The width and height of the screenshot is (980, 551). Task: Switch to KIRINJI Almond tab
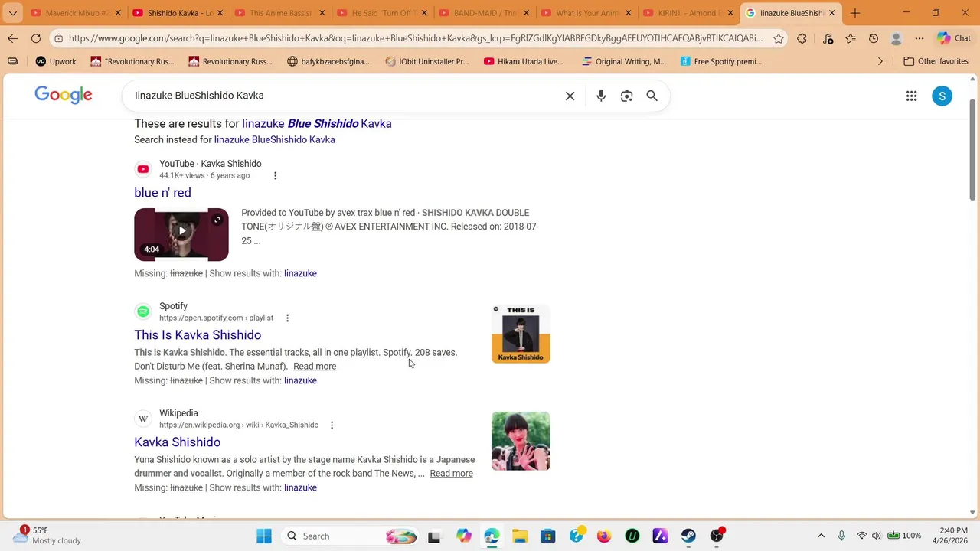pyautogui.click(x=688, y=13)
